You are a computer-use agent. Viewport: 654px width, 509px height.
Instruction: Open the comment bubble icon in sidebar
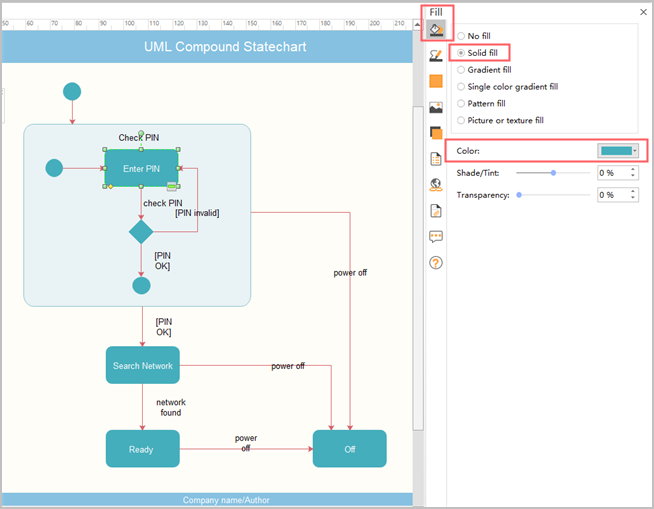436,236
